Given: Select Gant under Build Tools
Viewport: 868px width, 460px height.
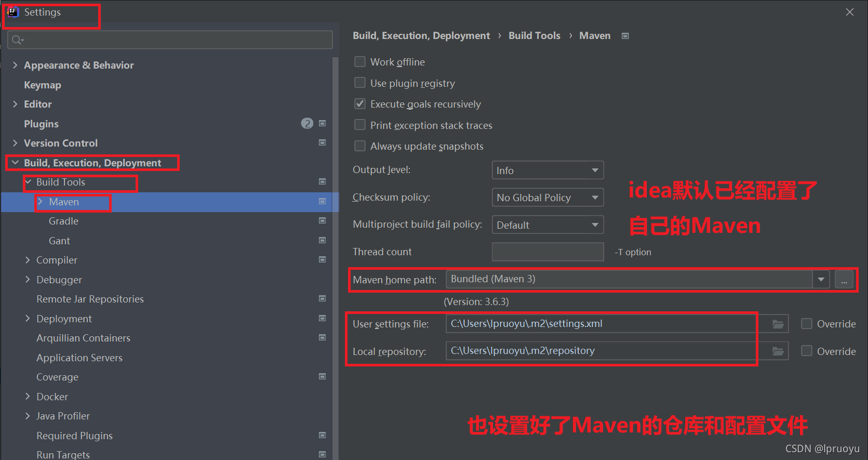Looking at the screenshot, I should [59, 241].
